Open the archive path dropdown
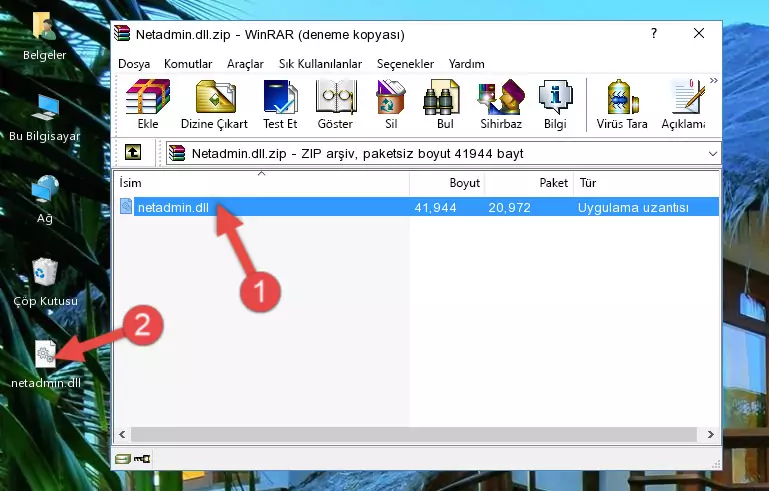The image size is (769, 491). [713, 154]
